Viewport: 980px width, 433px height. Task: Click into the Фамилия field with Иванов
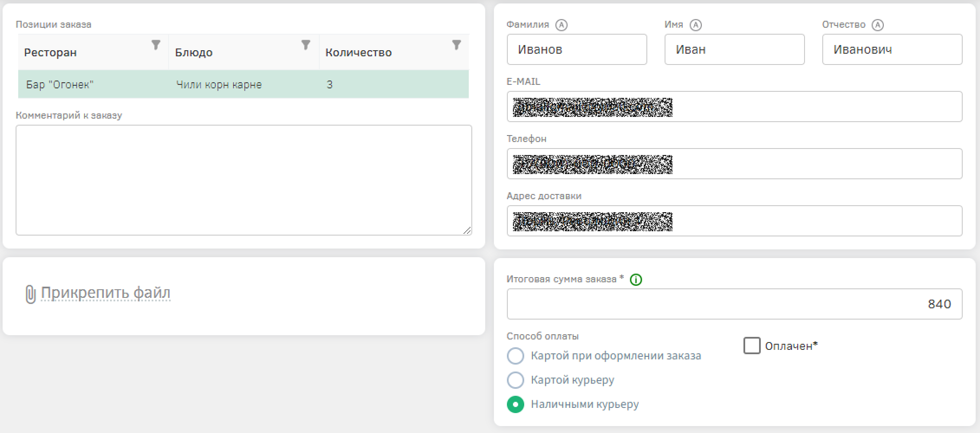(x=576, y=50)
